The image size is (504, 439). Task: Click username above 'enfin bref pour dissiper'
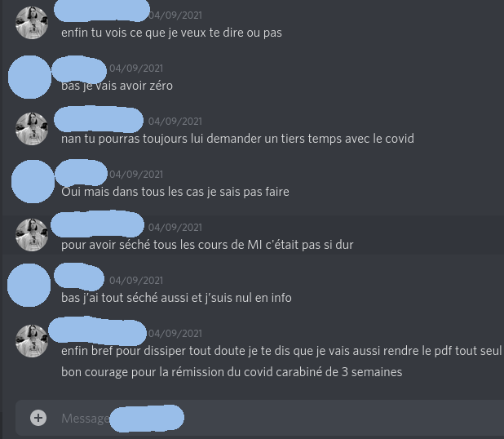97,330
